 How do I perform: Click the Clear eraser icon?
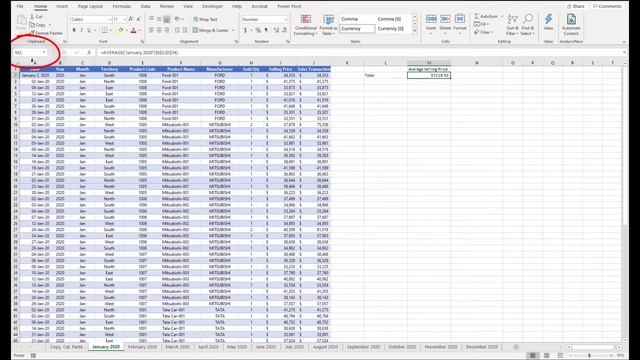(476, 32)
